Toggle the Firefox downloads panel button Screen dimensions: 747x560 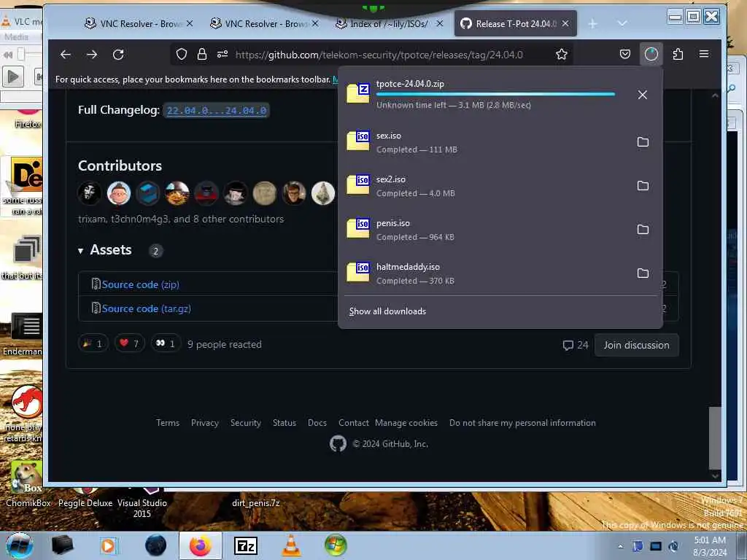[x=651, y=54]
